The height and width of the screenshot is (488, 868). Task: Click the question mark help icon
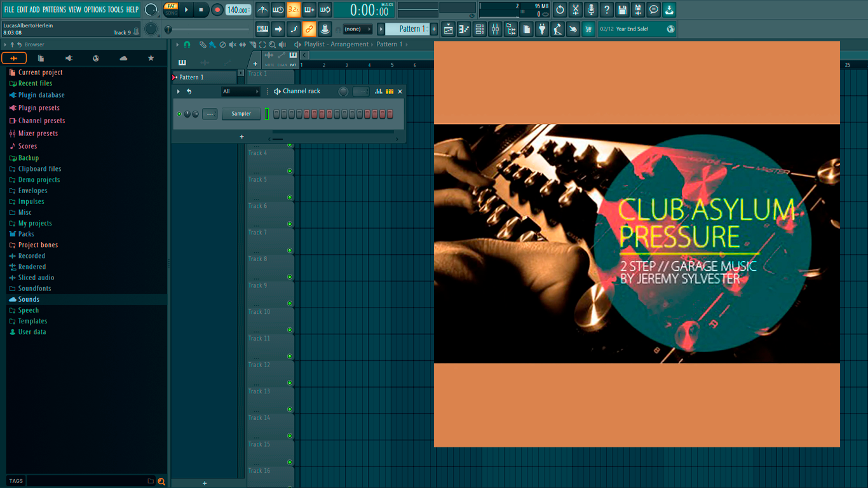tap(607, 10)
